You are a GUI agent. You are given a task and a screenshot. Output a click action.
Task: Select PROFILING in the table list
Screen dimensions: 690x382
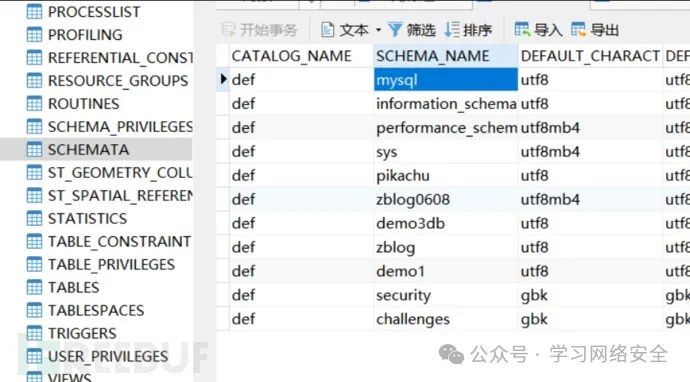tap(85, 35)
